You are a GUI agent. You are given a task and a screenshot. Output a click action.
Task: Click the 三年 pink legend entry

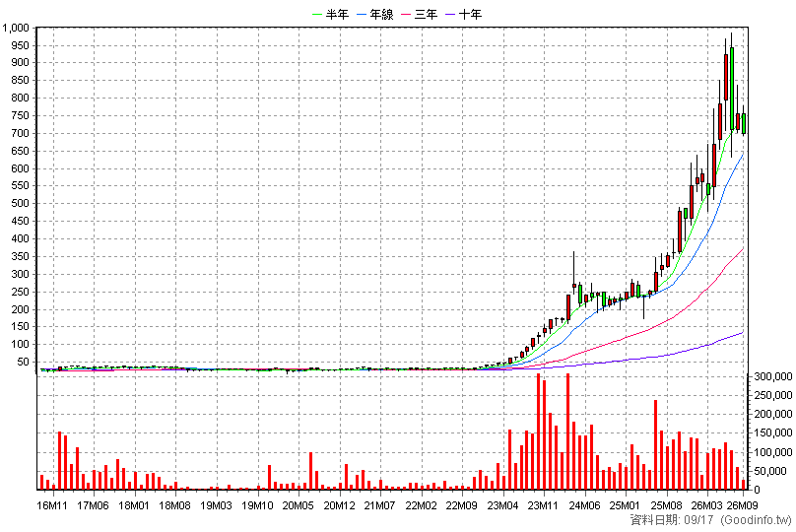click(x=420, y=14)
